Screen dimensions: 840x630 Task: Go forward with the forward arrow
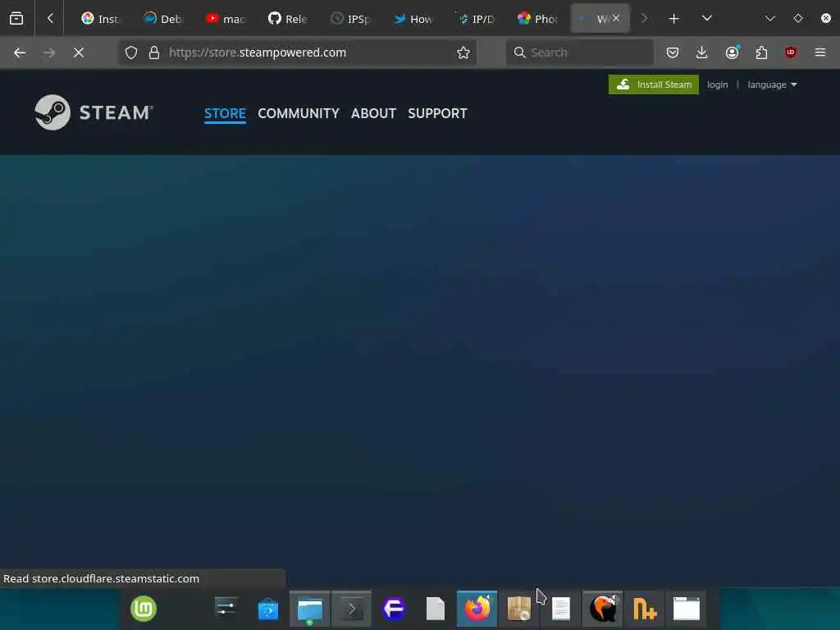click(x=49, y=52)
